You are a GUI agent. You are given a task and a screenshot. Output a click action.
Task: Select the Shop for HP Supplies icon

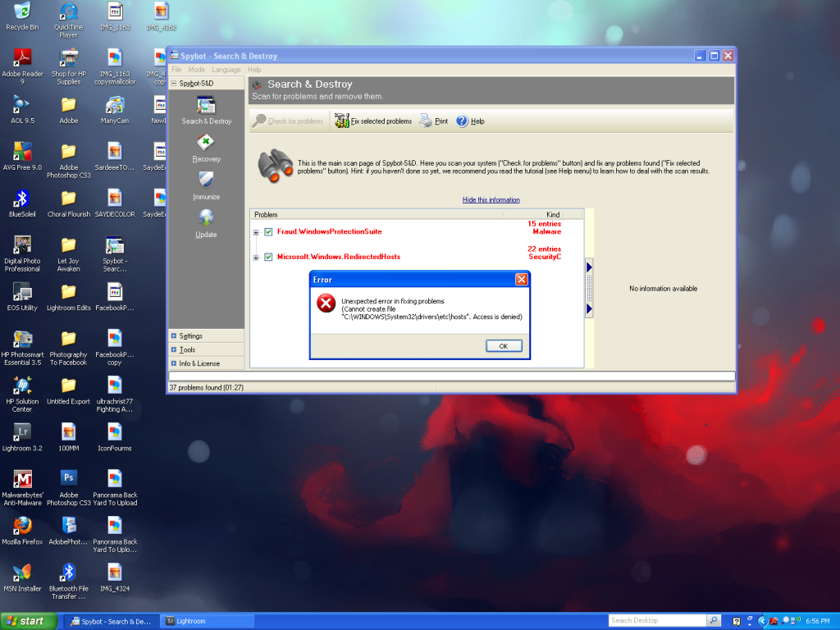(x=69, y=66)
